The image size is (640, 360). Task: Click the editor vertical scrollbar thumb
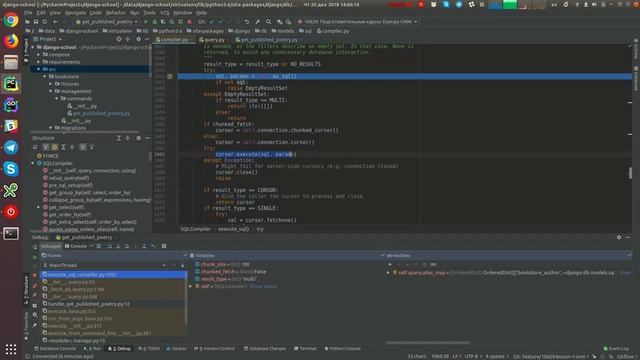pyautogui.click(x=630, y=173)
